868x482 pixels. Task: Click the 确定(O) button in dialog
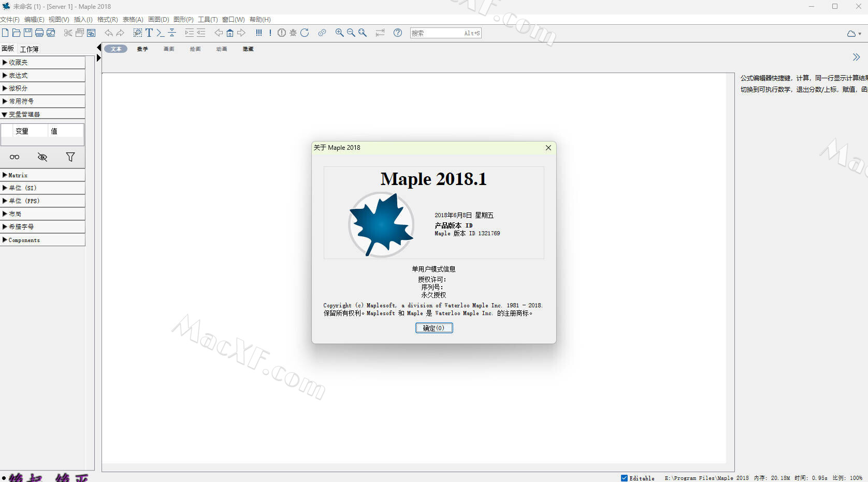(434, 328)
